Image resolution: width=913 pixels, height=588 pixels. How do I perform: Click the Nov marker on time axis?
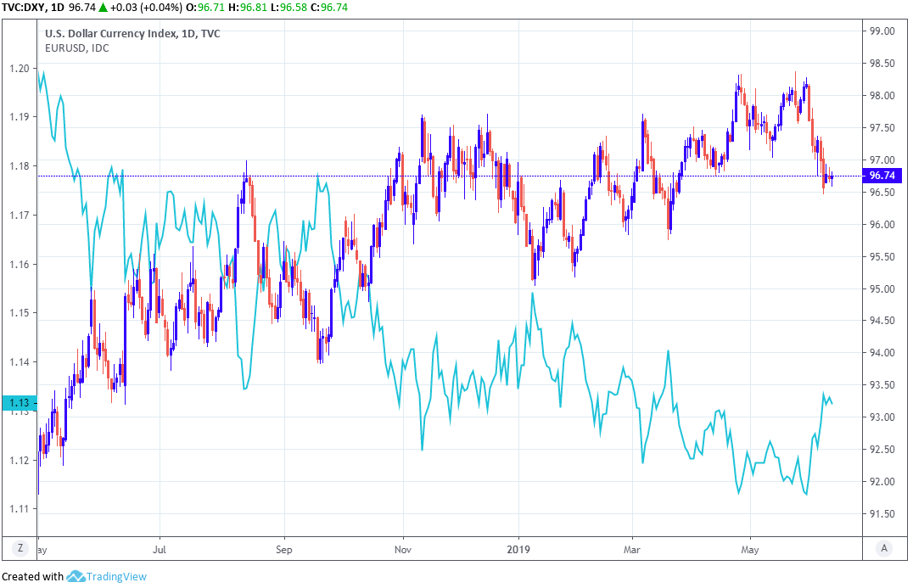[403, 549]
